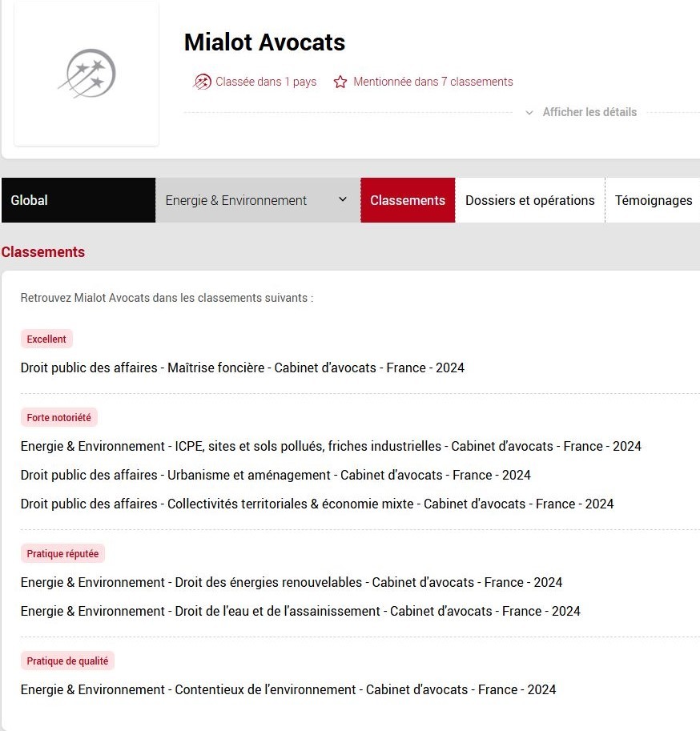700x731 pixels.
Task: Click the Forte notoriété badge
Action: tap(58, 417)
